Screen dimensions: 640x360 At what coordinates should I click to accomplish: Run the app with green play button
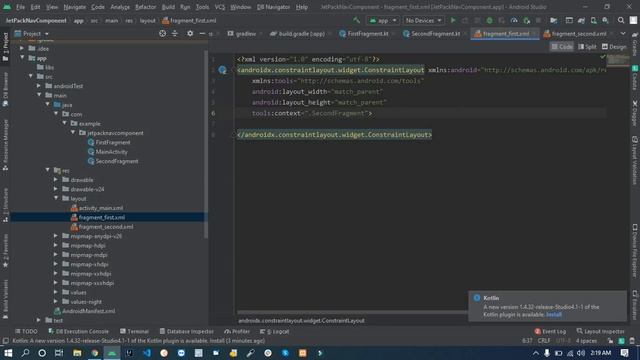(453, 20)
